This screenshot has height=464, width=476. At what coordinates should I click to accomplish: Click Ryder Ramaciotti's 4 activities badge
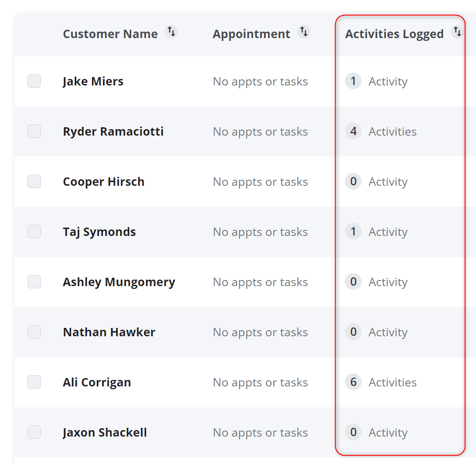353,131
